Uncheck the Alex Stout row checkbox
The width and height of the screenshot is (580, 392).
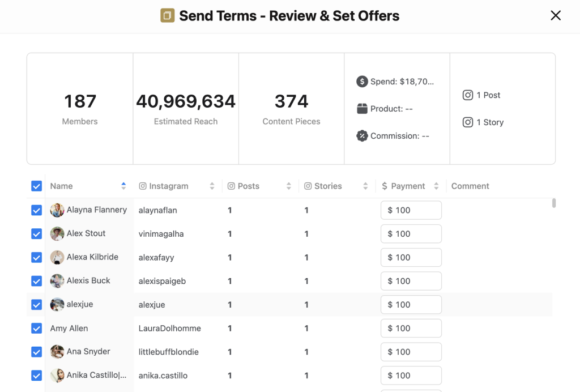(36, 234)
